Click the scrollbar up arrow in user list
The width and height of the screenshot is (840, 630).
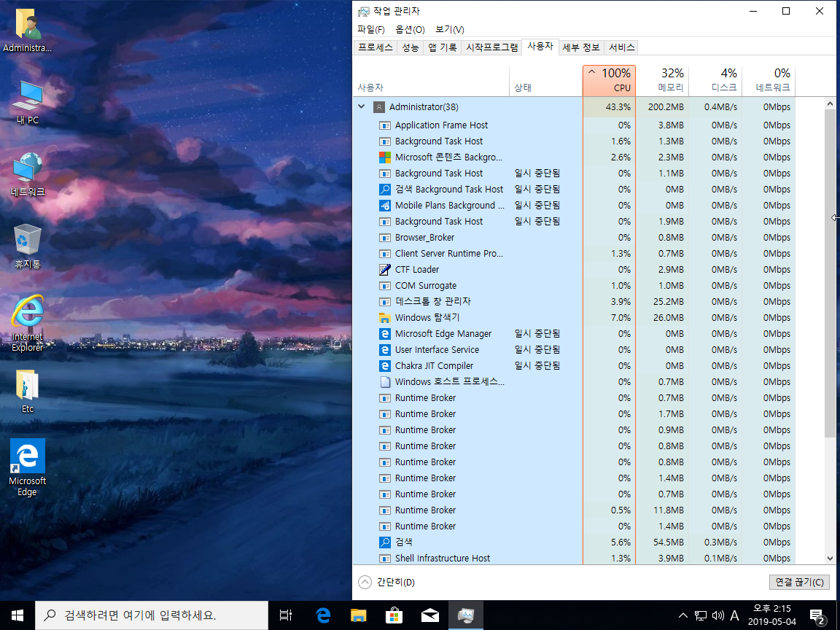830,104
